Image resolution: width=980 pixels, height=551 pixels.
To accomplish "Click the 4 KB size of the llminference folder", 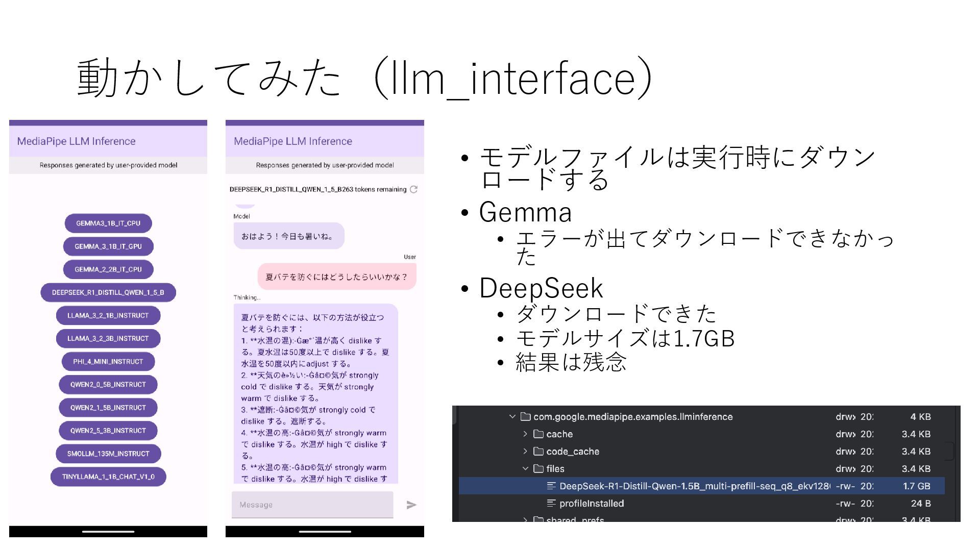I will point(921,417).
